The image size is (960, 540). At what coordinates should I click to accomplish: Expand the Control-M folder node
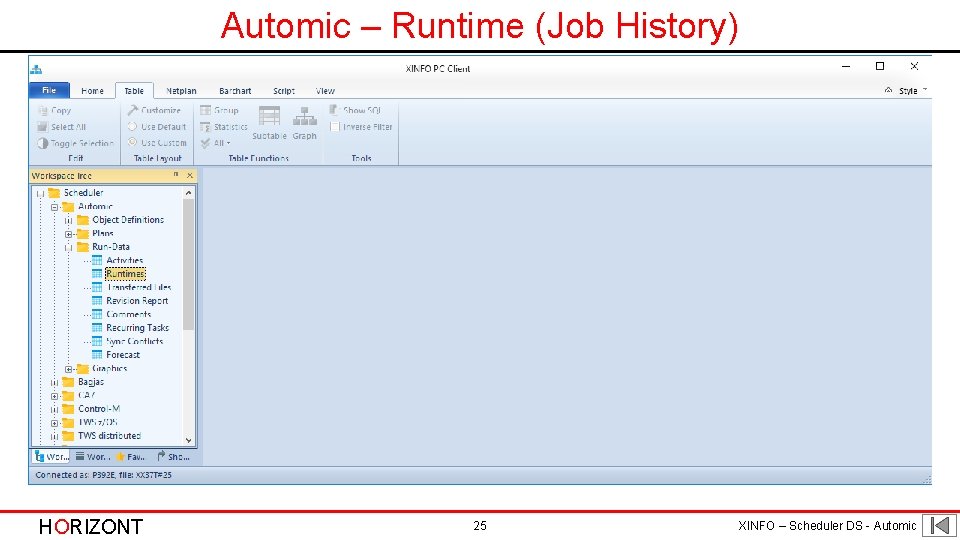(x=54, y=410)
